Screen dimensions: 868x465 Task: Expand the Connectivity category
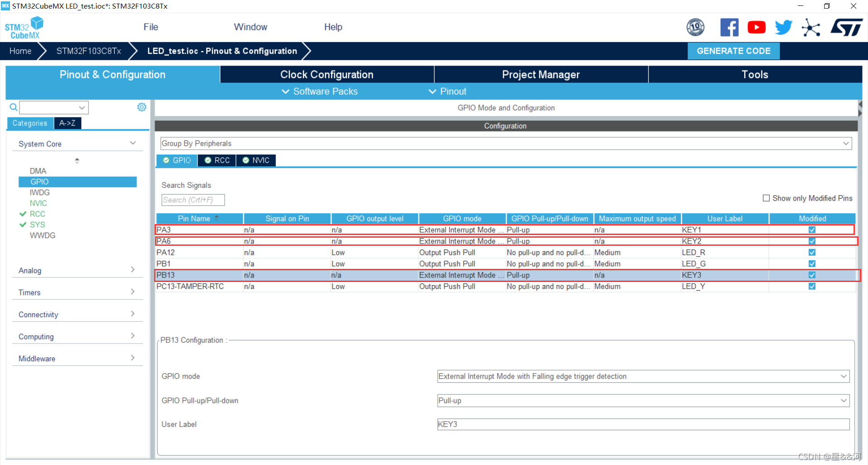(x=132, y=314)
